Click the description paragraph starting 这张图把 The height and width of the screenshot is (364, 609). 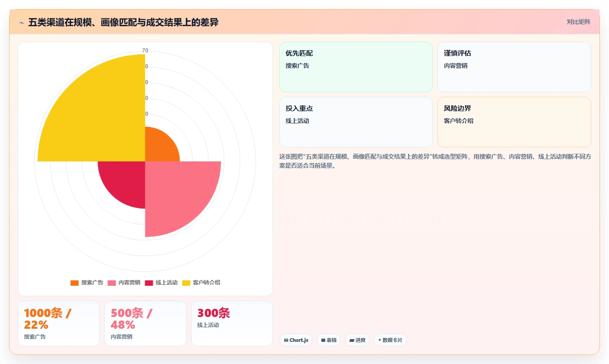click(435, 161)
